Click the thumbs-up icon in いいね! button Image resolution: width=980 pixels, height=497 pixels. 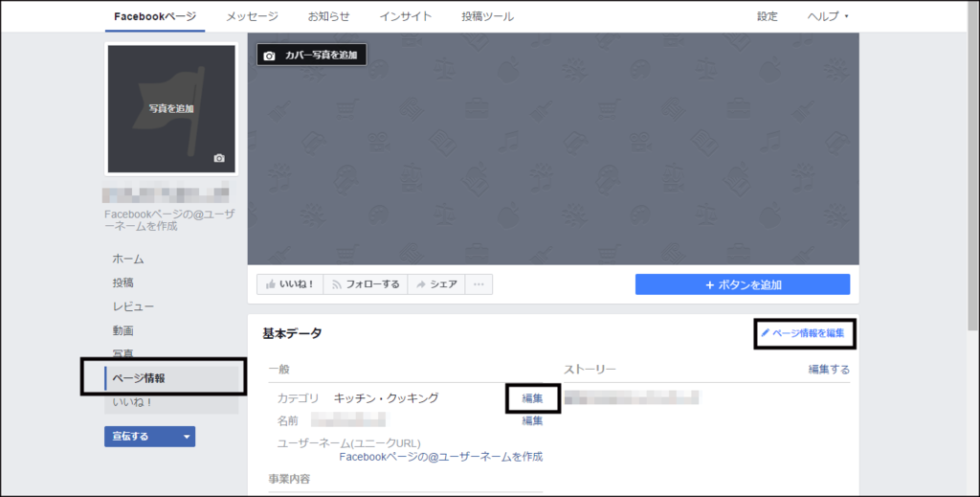point(271,284)
